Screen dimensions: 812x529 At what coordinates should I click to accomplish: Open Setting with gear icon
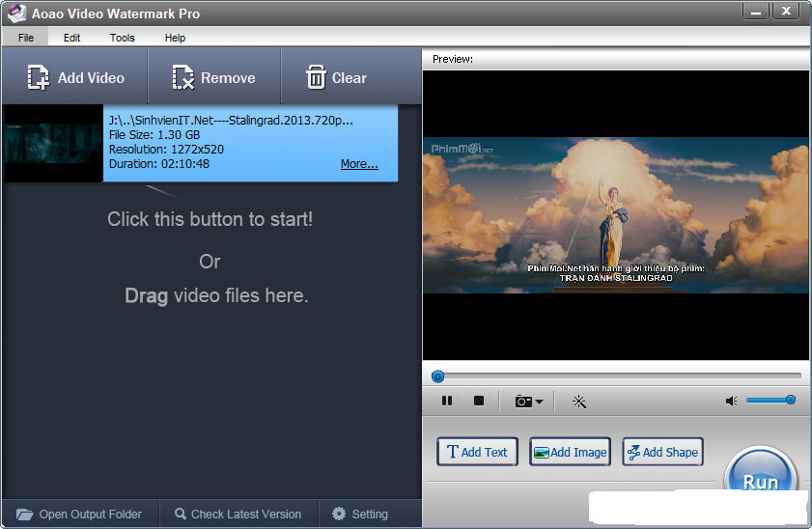pos(360,514)
